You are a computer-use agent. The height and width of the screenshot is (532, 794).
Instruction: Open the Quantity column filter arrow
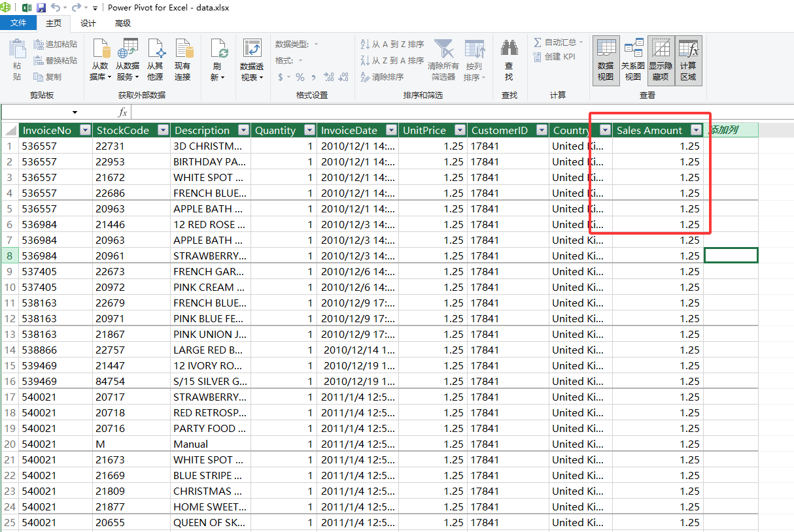[309, 130]
